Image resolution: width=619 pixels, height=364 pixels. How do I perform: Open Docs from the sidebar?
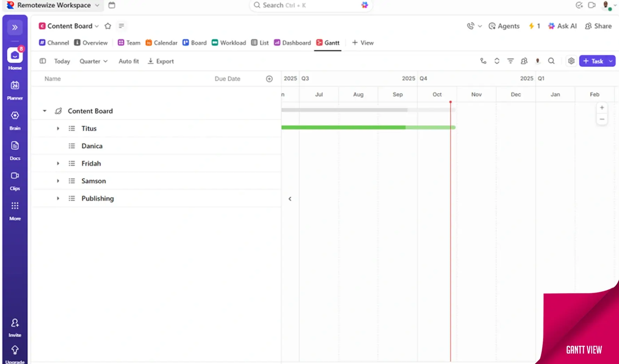click(x=15, y=150)
